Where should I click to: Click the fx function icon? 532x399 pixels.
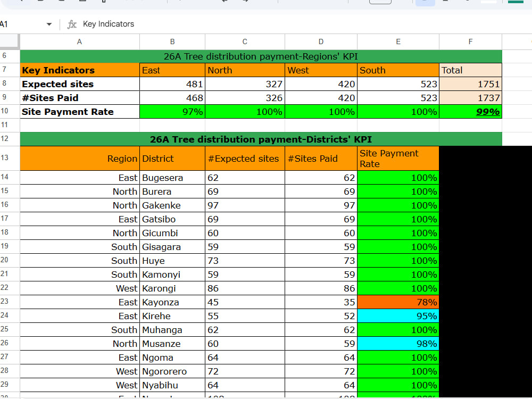click(x=72, y=24)
